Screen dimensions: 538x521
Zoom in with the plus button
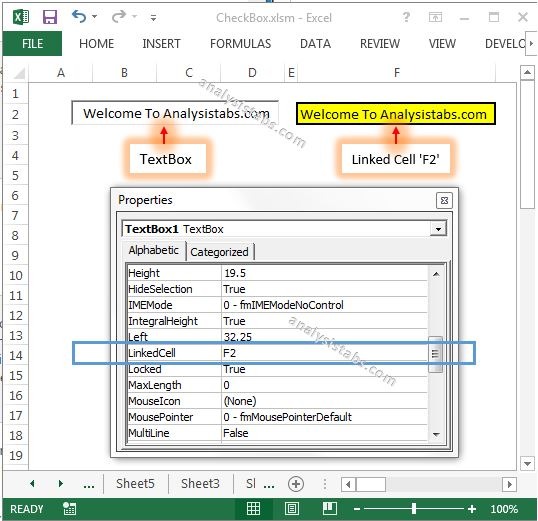click(x=472, y=509)
